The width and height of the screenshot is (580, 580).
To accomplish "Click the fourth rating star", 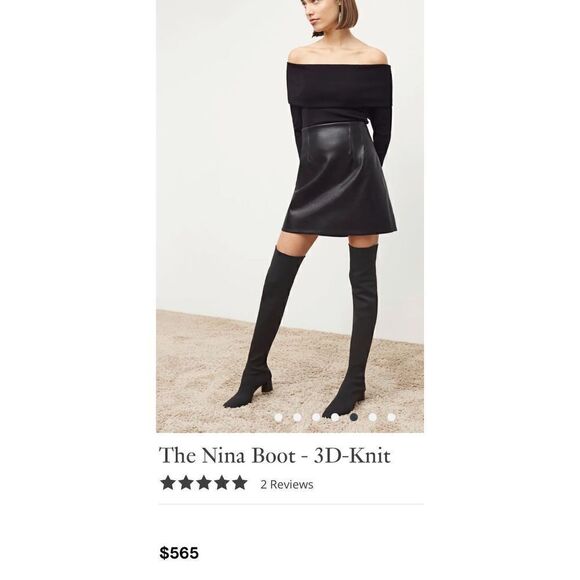I will click(x=222, y=483).
